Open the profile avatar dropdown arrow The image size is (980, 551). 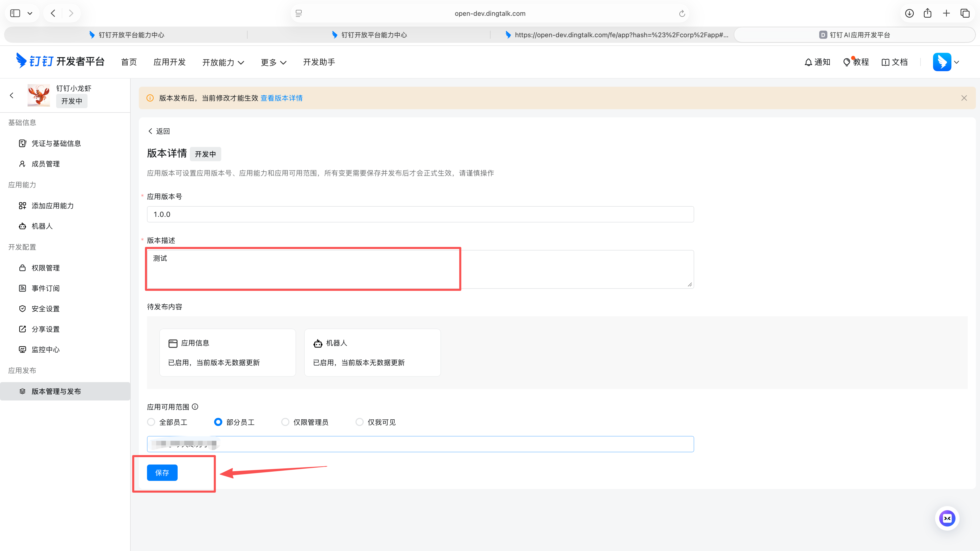click(x=957, y=62)
